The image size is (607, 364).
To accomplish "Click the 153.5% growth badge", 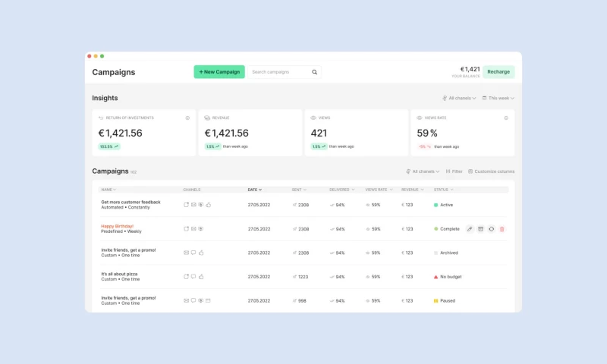I will [109, 146].
